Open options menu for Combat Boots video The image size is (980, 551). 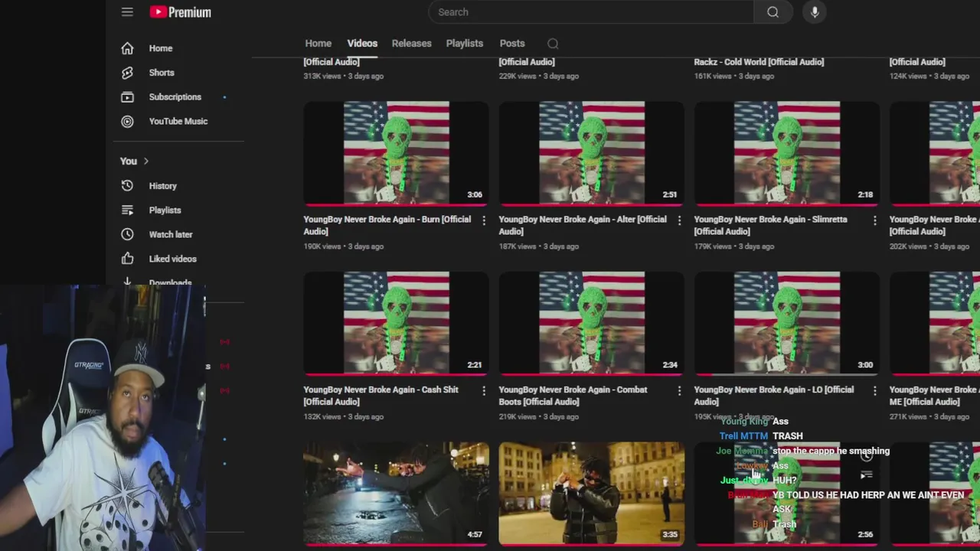(679, 390)
